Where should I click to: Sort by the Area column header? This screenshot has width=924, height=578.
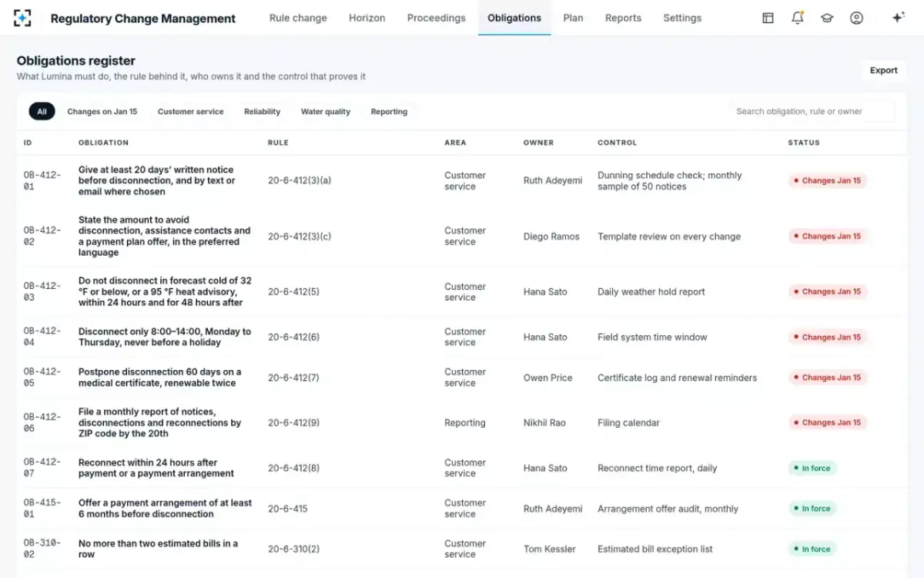455,143
